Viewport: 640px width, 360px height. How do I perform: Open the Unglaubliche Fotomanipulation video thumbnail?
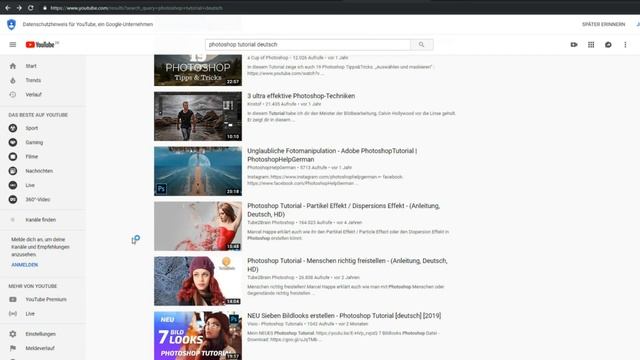coord(198,171)
